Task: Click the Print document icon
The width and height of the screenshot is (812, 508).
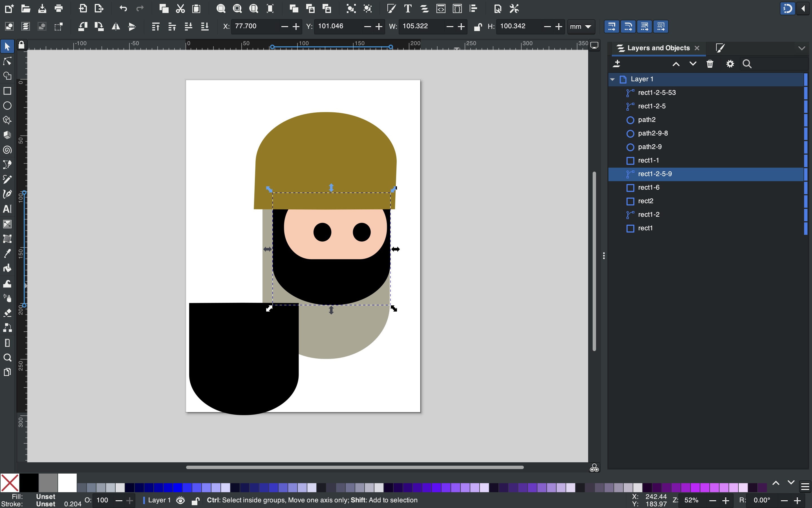Action: click(59, 9)
